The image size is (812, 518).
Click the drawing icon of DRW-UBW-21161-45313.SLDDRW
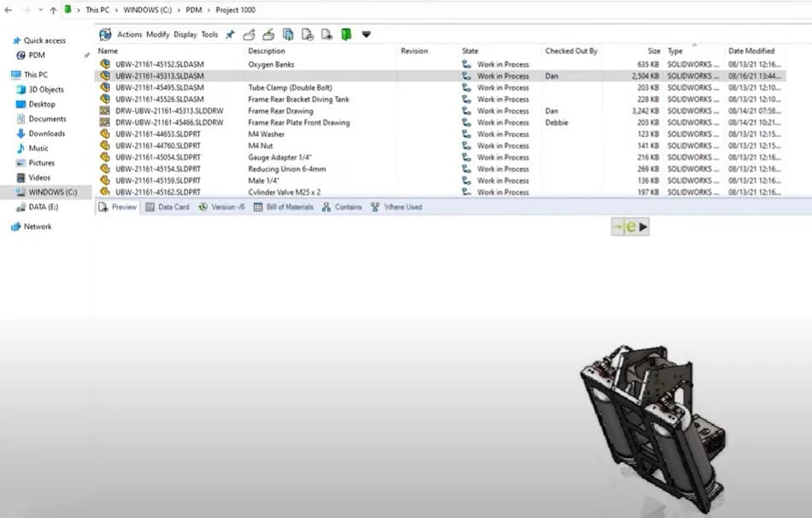coord(105,110)
